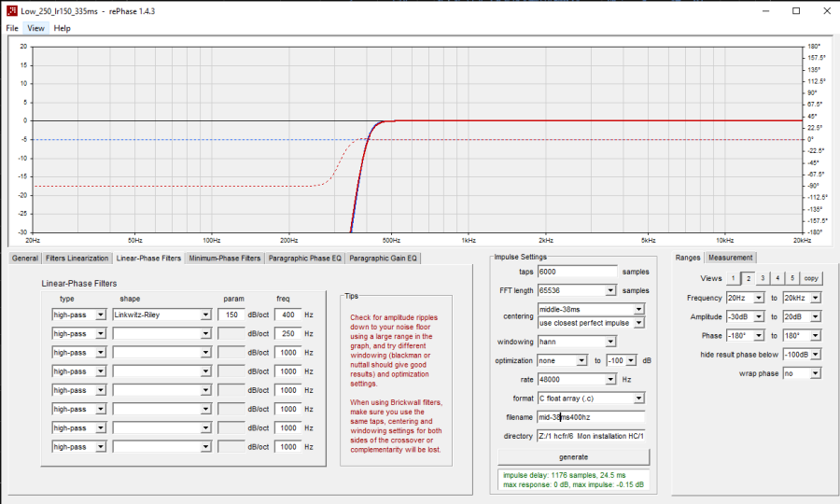Open the shape dropdown in the 250 Hz row
The image size is (840, 504).
pyautogui.click(x=162, y=334)
